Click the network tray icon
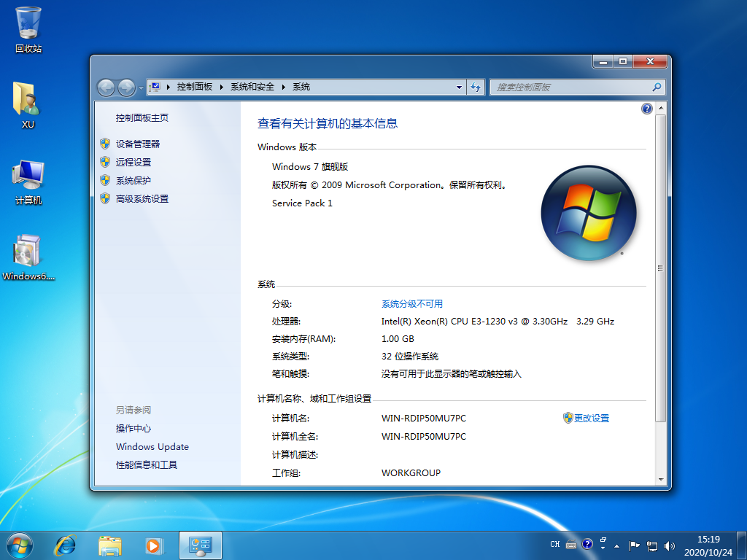747x560 pixels. point(651,545)
